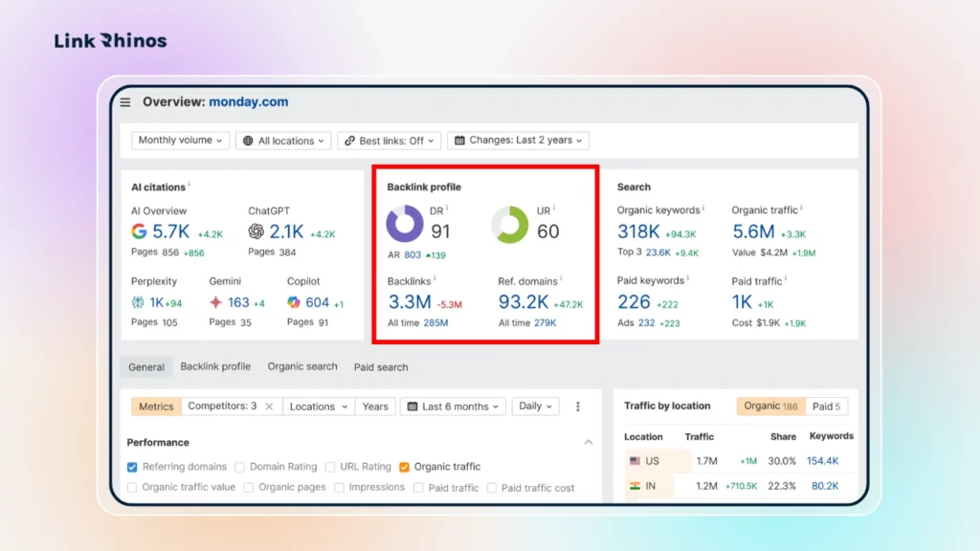Switch to the Backlink profile tab
The width and height of the screenshot is (980, 551).
click(215, 366)
